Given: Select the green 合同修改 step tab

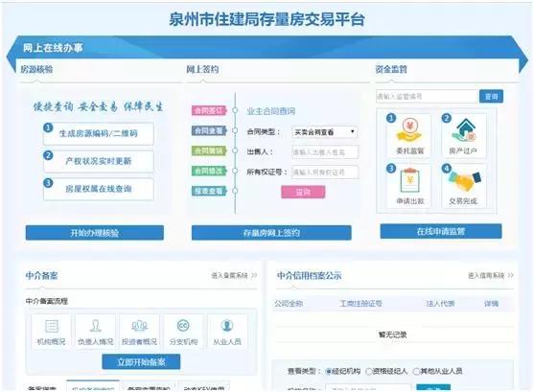Looking at the screenshot, I should (x=209, y=171).
